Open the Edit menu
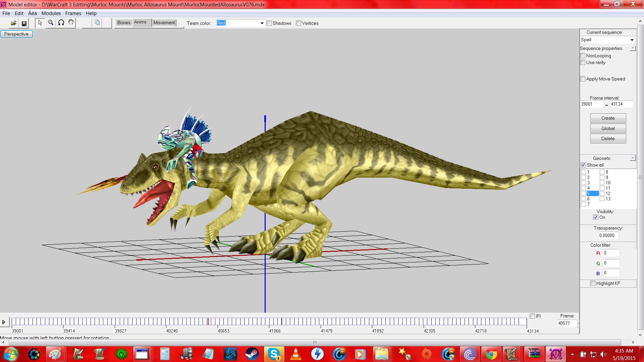This screenshot has height=362, width=644. click(19, 13)
